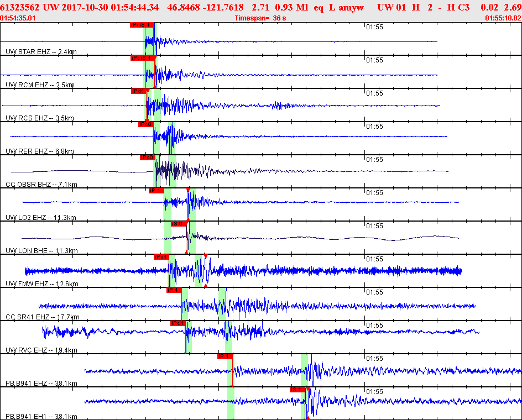Screen dimensions: 522x420
Task: Select the iP 1 pick flag on LO2 trace
Action: [x=156, y=191]
